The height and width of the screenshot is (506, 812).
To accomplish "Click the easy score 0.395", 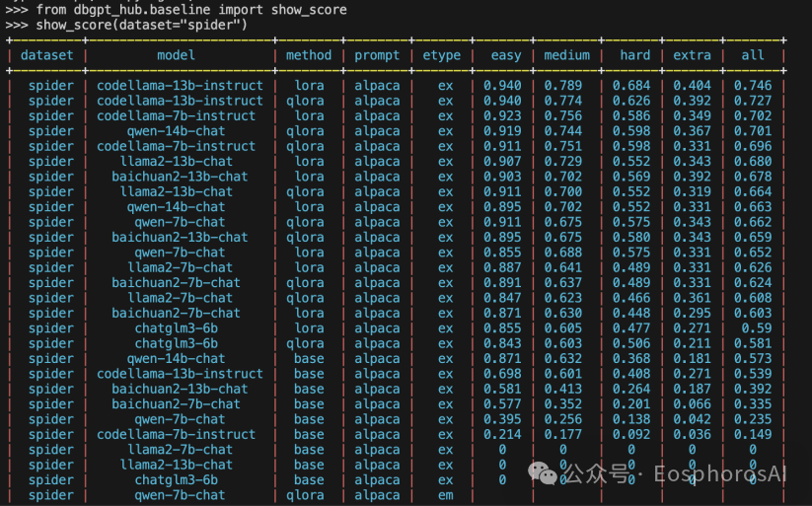I will pyautogui.click(x=502, y=419).
